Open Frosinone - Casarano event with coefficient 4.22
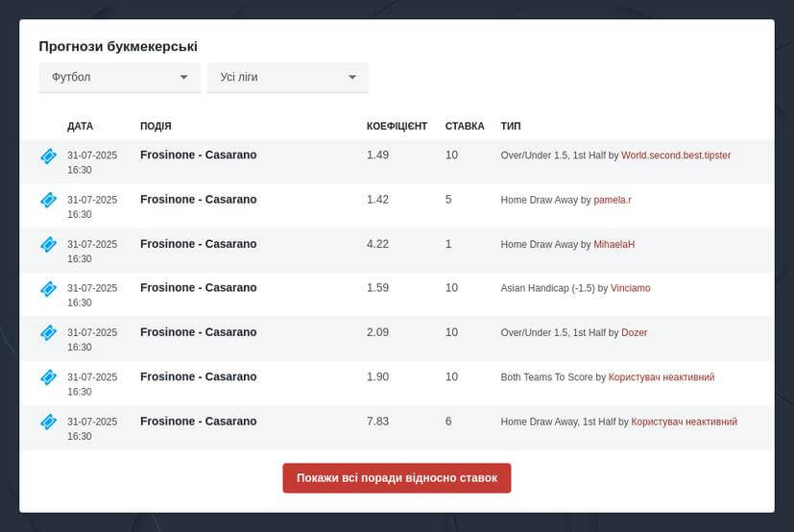The width and height of the screenshot is (794, 532). coord(199,244)
